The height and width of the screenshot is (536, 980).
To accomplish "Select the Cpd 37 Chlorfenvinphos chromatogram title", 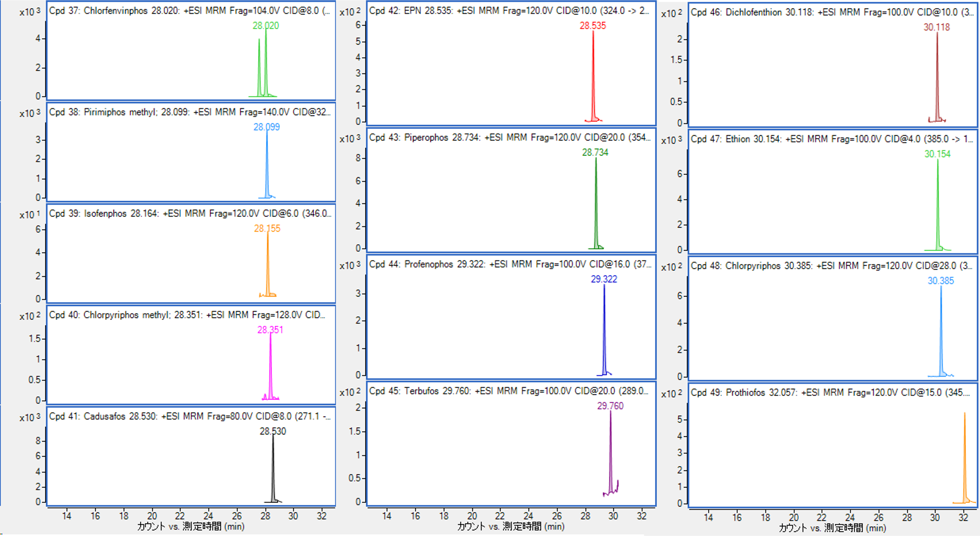I will (x=189, y=11).
